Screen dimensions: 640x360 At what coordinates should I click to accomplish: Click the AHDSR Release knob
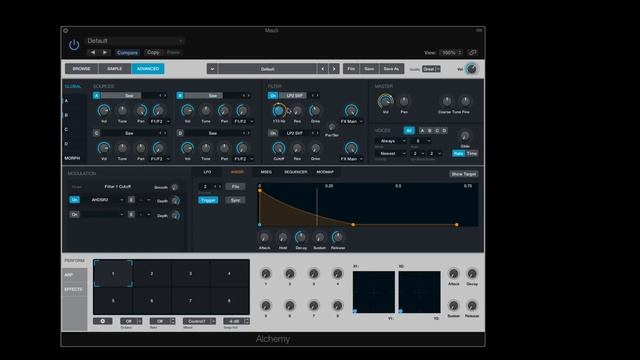point(338,237)
